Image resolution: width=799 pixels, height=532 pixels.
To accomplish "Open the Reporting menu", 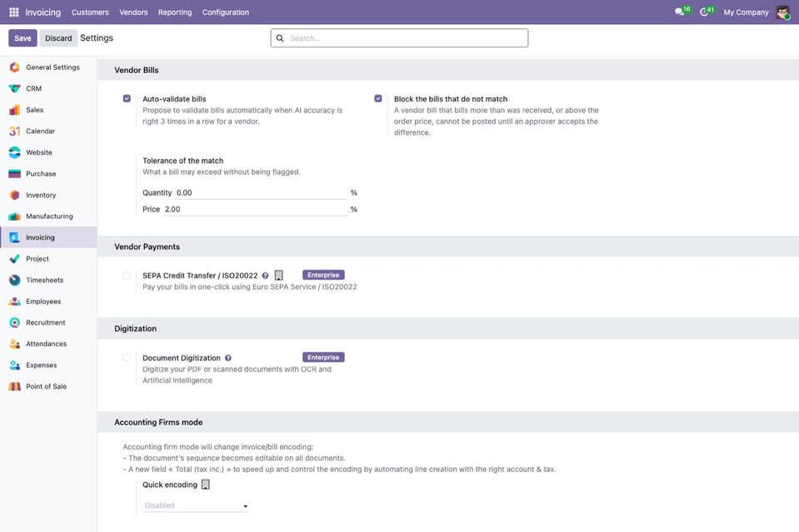I will click(x=175, y=12).
